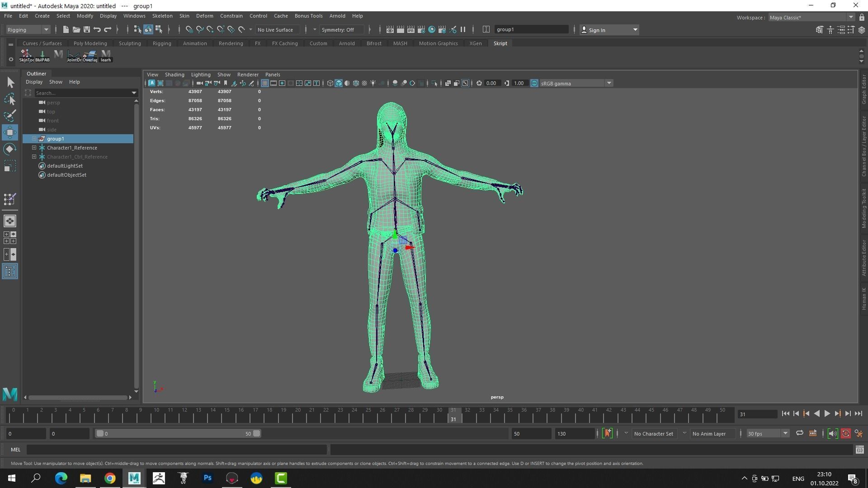868x488 pixels.
Task: Toggle the timeline sound icon
Action: point(832,434)
